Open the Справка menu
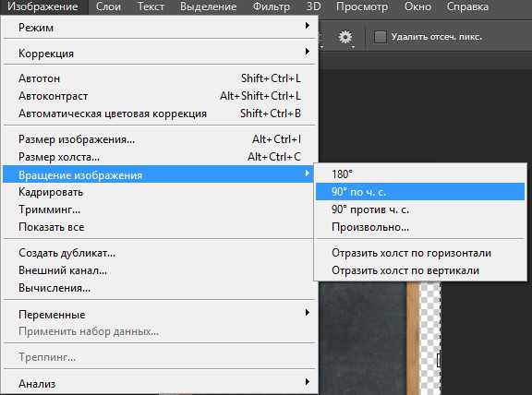Image resolution: width=532 pixels, height=395 pixels. click(x=467, y=6)
